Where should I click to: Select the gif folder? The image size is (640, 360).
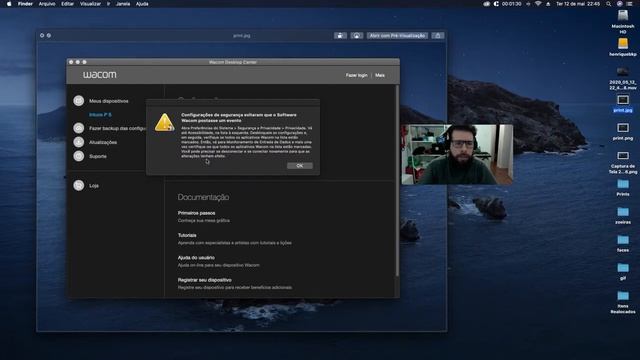(622, 271)
